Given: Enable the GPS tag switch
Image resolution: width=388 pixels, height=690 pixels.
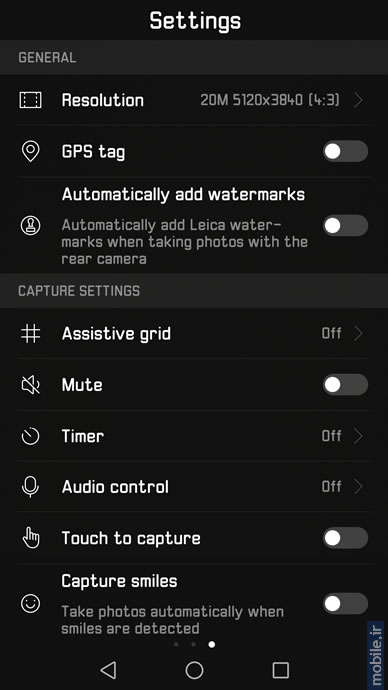Looking at the screenshot, I should [345, 152].
